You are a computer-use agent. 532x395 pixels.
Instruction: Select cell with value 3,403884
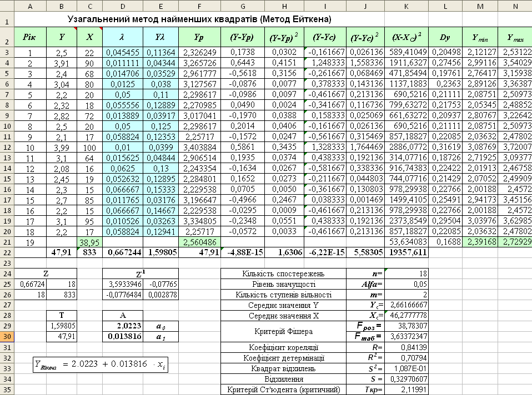[199, 148]
